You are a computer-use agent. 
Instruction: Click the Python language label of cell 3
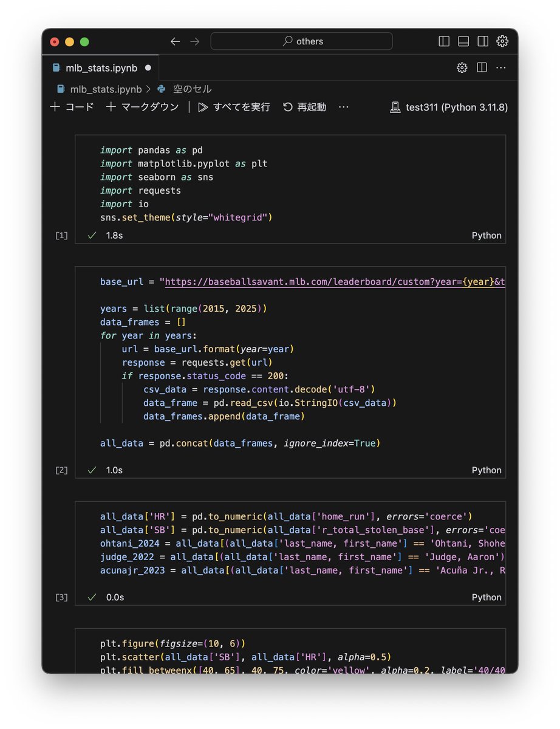coord(487,597)
